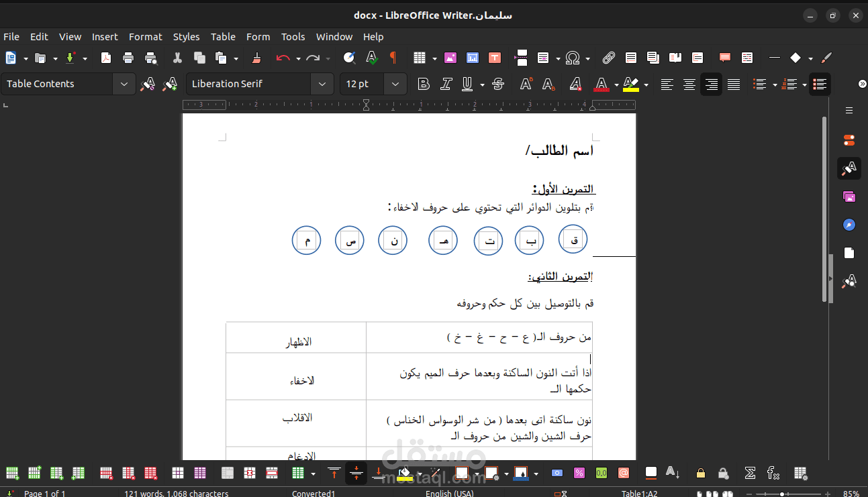Apply the yellow highlighting color swatch

pyautogui.click(x=630, y=84)
